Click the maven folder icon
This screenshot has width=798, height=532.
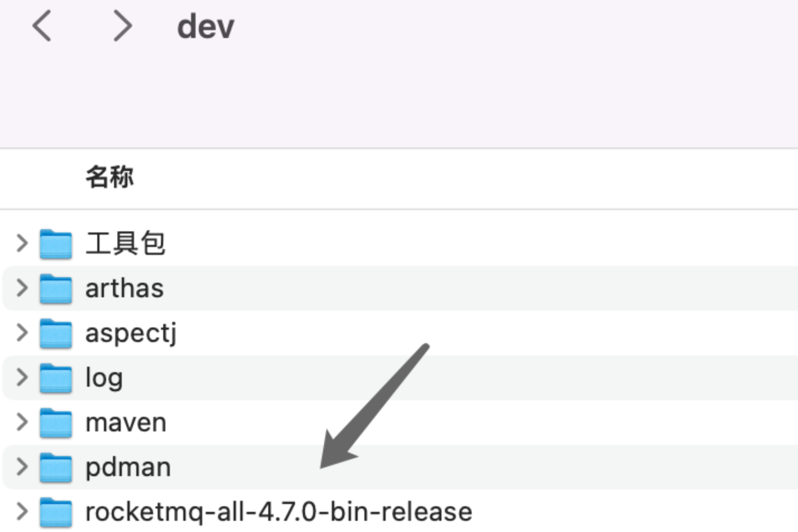click(x=56, y=423)
